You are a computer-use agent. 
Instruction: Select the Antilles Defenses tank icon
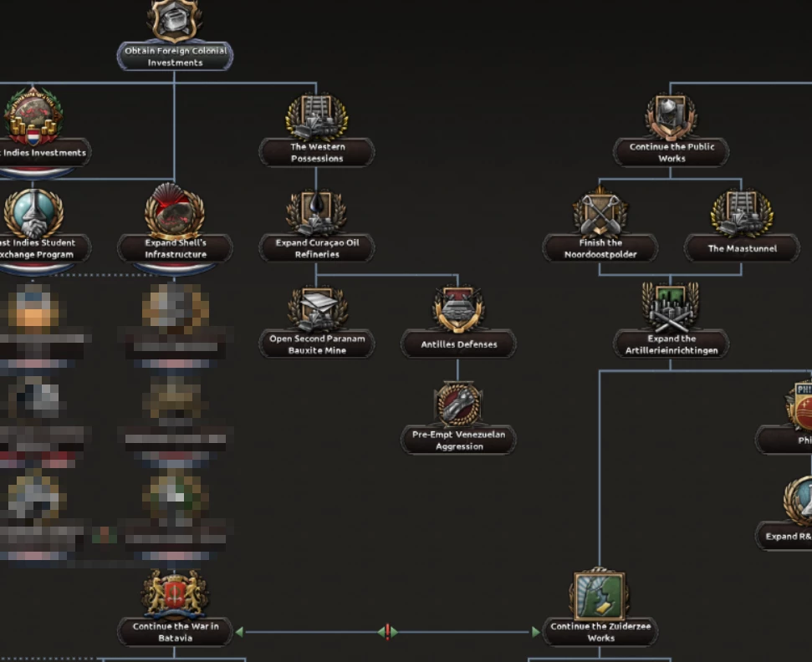click(458, 311)
